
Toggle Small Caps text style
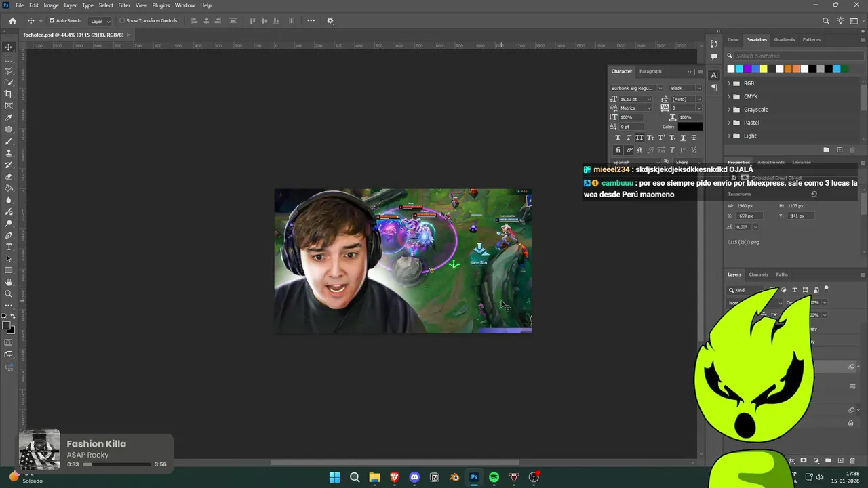pyautogui.click(x=650, y=138)
